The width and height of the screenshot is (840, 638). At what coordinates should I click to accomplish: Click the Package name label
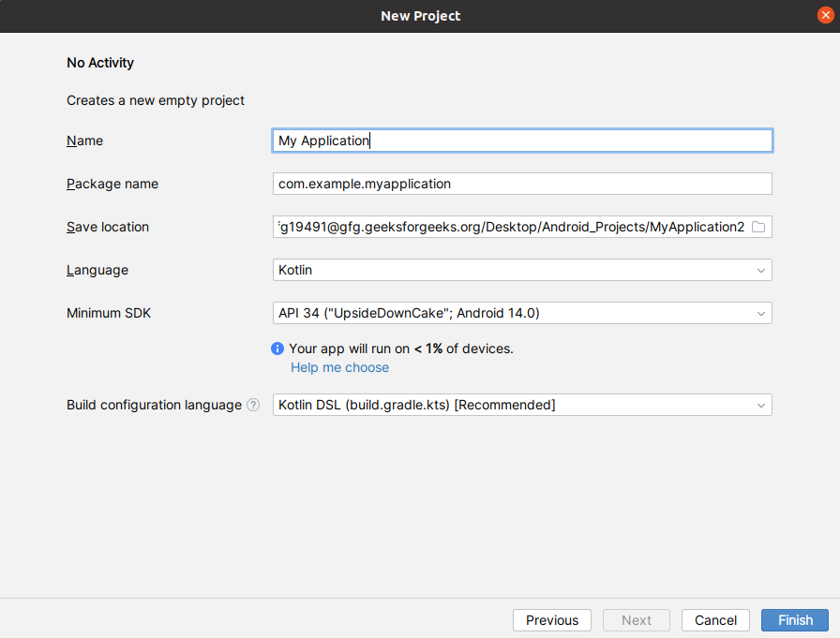point(112,184)
